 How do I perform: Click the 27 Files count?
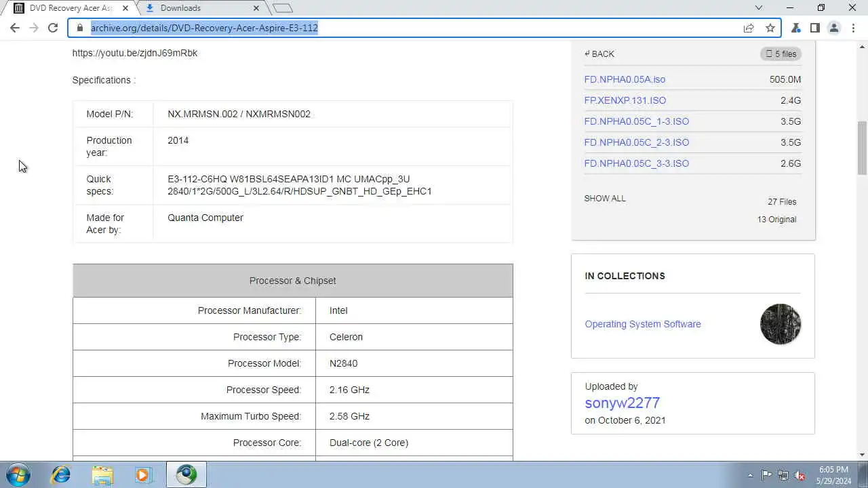(782, 202)
